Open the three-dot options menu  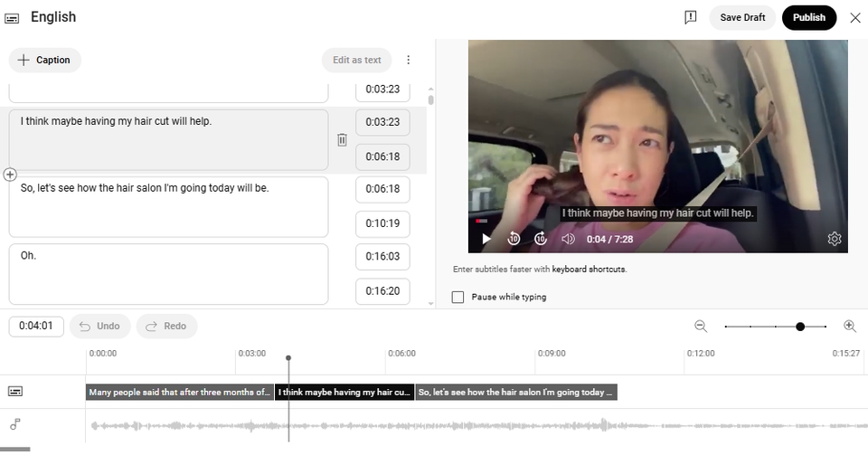tap(408, 60)
